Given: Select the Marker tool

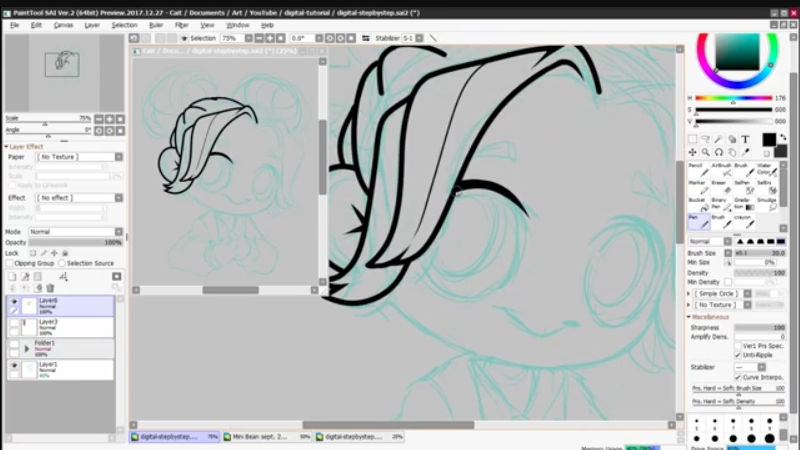Looking at the screenshot, I should pos(697,187).
